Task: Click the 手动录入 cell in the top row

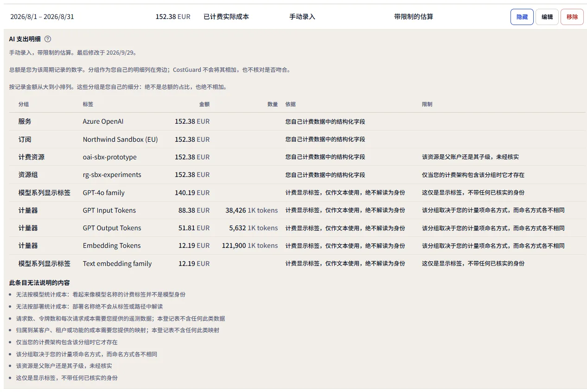Action: tap(302, 17)
